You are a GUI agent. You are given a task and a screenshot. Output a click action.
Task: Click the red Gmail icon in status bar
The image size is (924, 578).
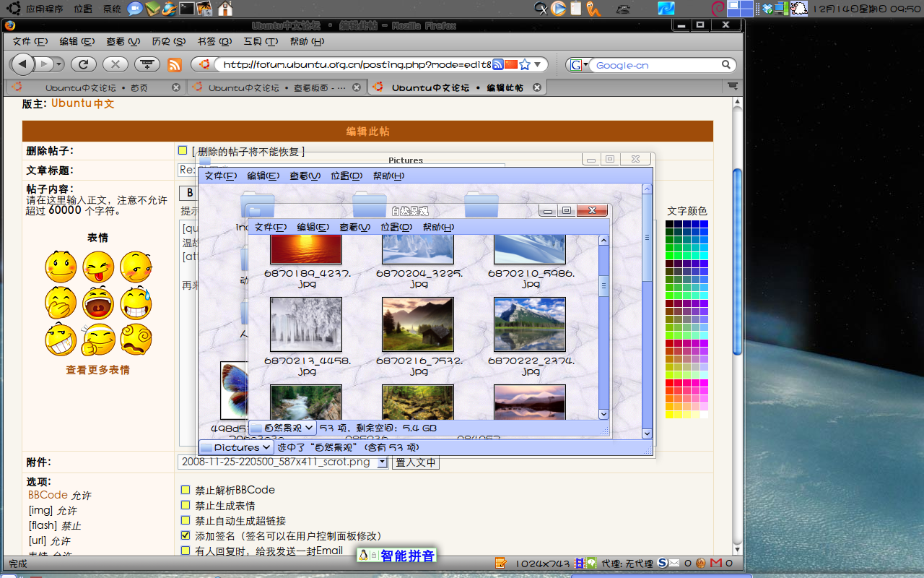(x=716, y=563)
